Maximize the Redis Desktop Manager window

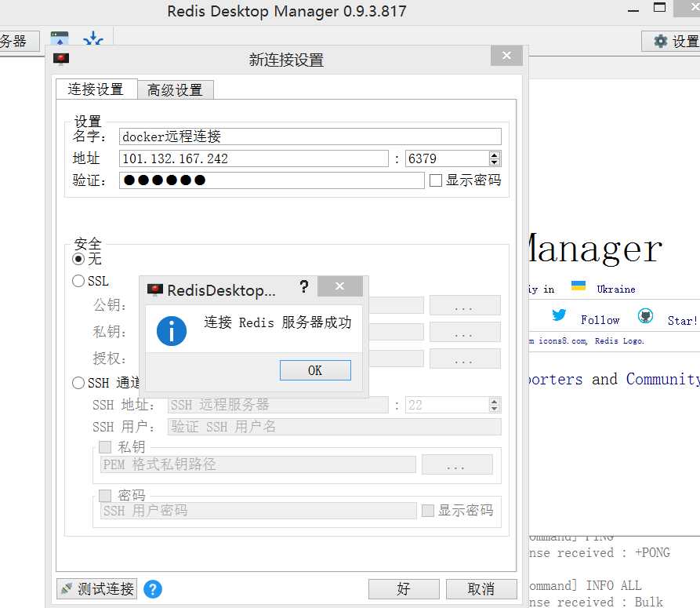[659, 8]
